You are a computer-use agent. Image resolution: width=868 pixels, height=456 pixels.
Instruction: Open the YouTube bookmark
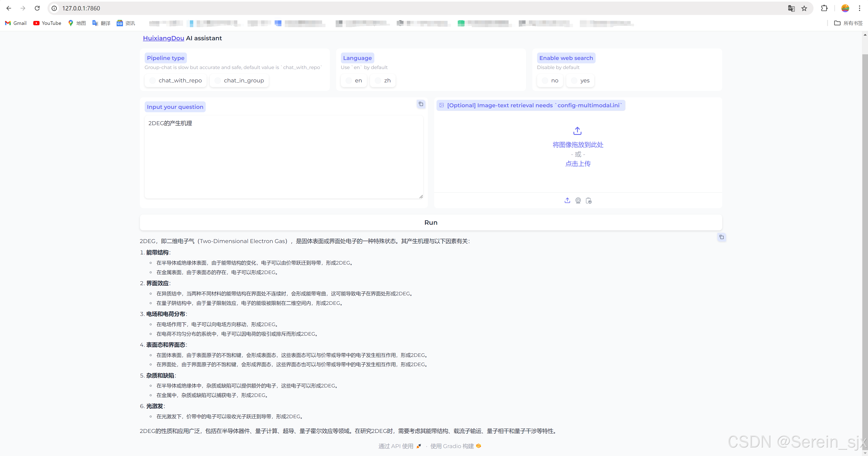click(x=47, y=23)
